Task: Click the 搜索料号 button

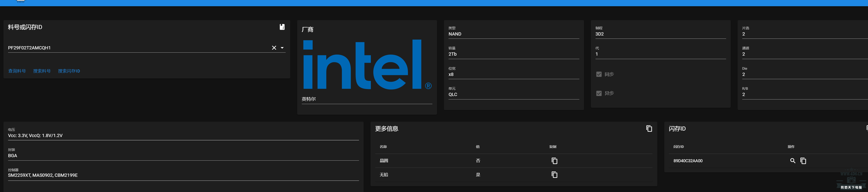Action: pos(42,71)
